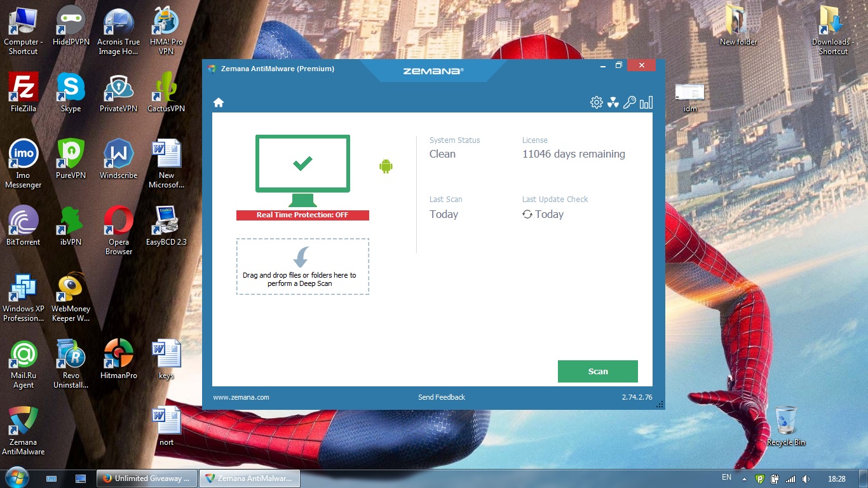Open the license key icon
868x488 pixels.
[x=629, y=102]
